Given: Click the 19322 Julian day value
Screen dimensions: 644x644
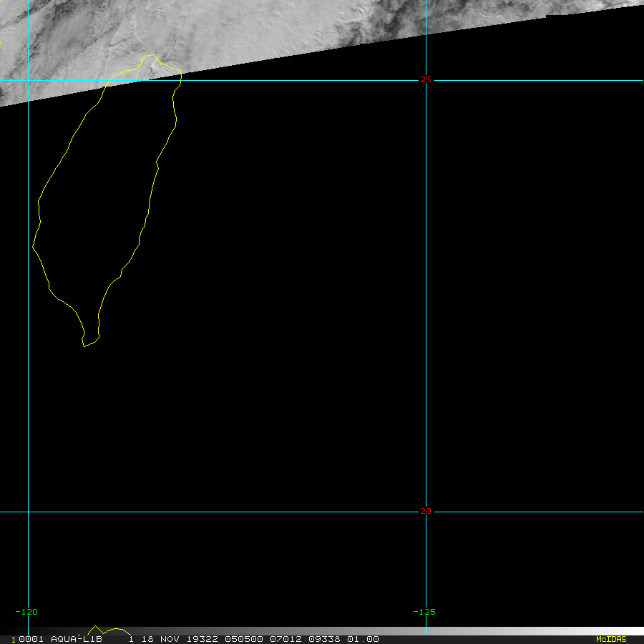Looking at the screenshot, I should point(202,639).
